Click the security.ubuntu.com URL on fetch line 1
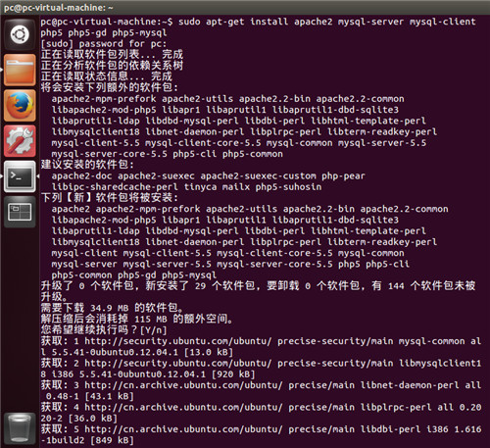This screenshot has height=448, width=490. tap(177, 341)
